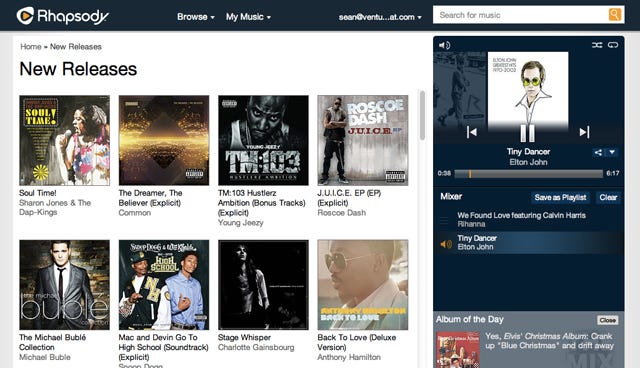Click Sharon Jones & The Dap-Kings artist
This screenshot has height=368, width=640.
(55, 208)
